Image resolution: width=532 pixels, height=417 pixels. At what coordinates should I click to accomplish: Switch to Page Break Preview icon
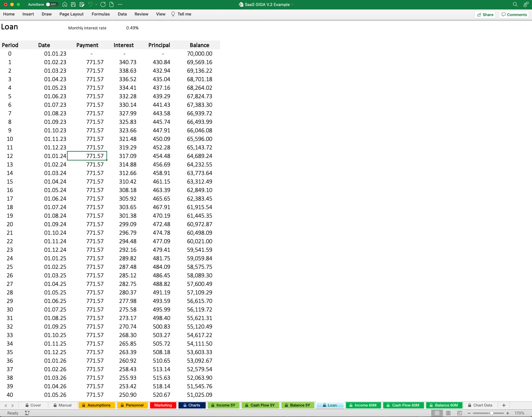click(460, 413)
